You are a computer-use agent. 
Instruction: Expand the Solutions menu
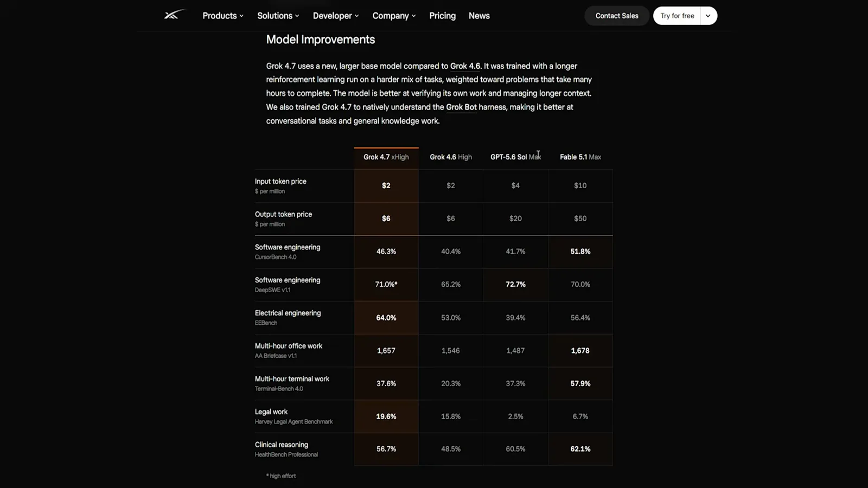tap(278, 16)
